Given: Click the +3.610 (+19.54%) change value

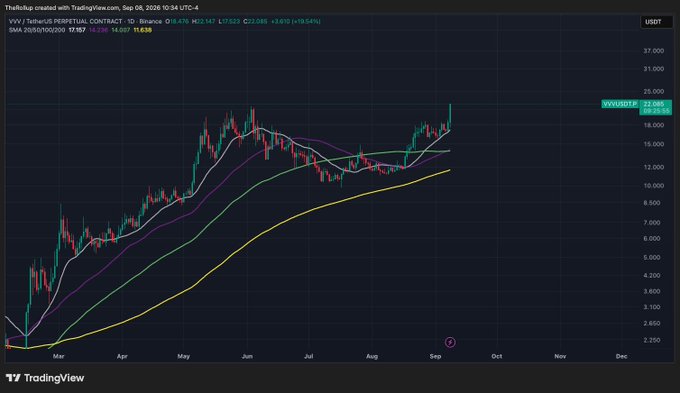Looking at the screenshot, I should (295, 21).
